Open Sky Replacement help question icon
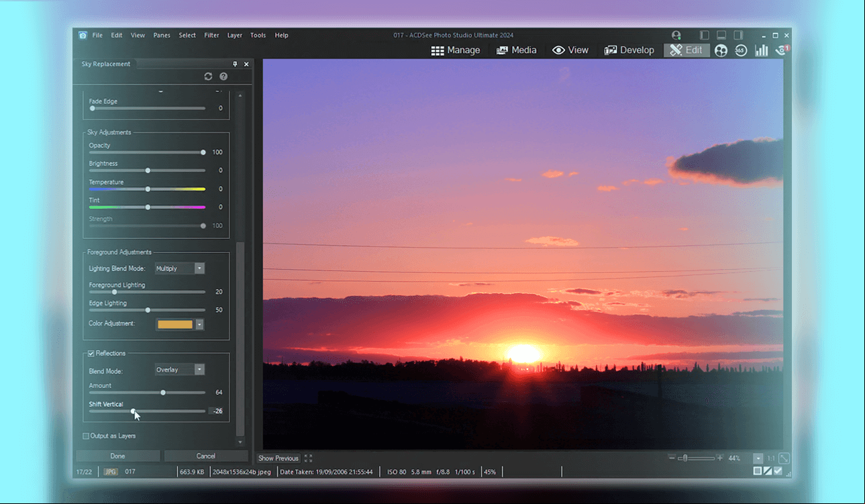The image size is (865, 504). [223, 77]
